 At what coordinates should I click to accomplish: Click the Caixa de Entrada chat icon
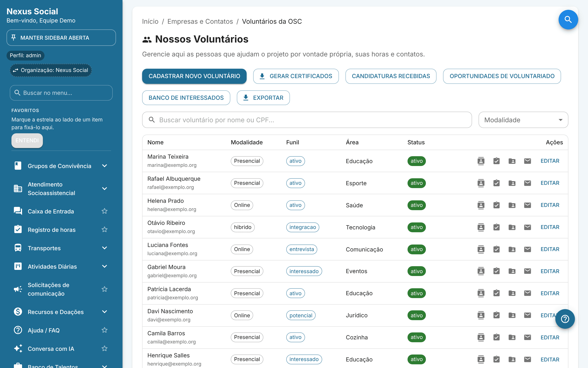pos(18,211)
